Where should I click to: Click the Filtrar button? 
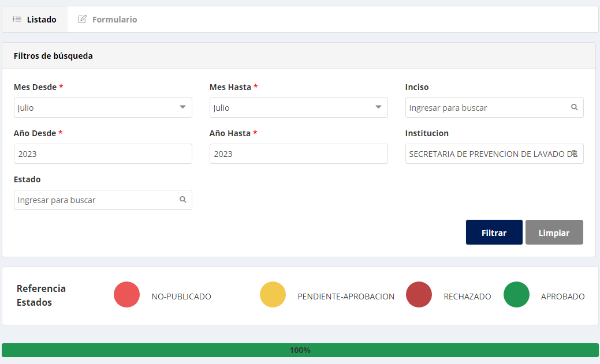tap(494, 232)
